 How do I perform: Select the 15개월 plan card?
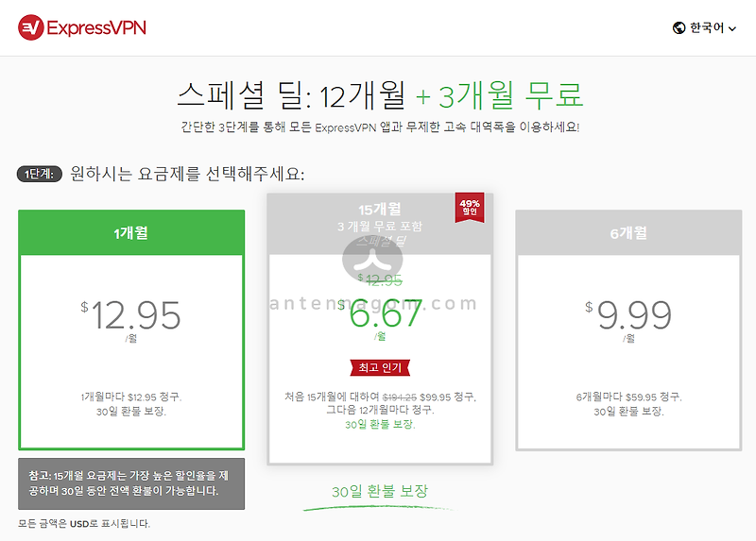[x=380, y=329]
